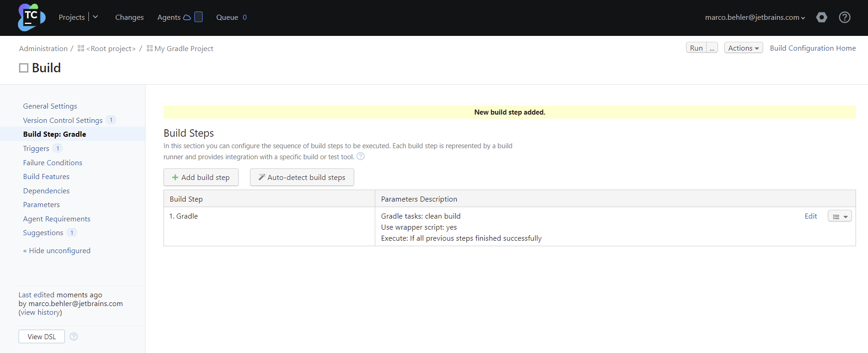Expand the user account menu
The width and height of the screenshot is (868, 353).
pyautogui.click(x=755, y=17)
